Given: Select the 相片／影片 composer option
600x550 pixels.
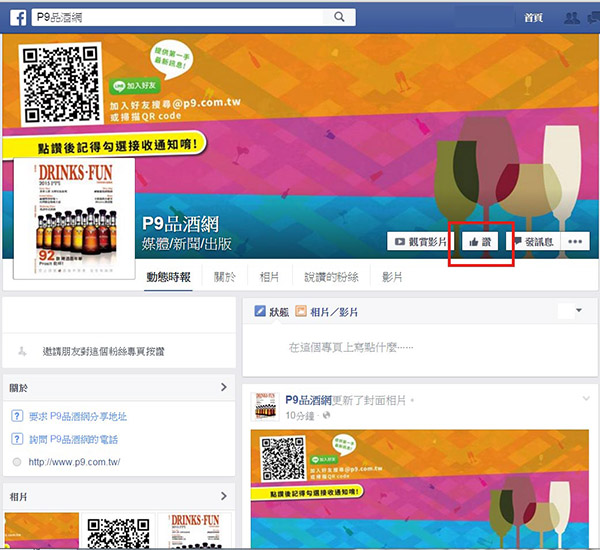Looking at the screenshot, I should pos(334,312).
